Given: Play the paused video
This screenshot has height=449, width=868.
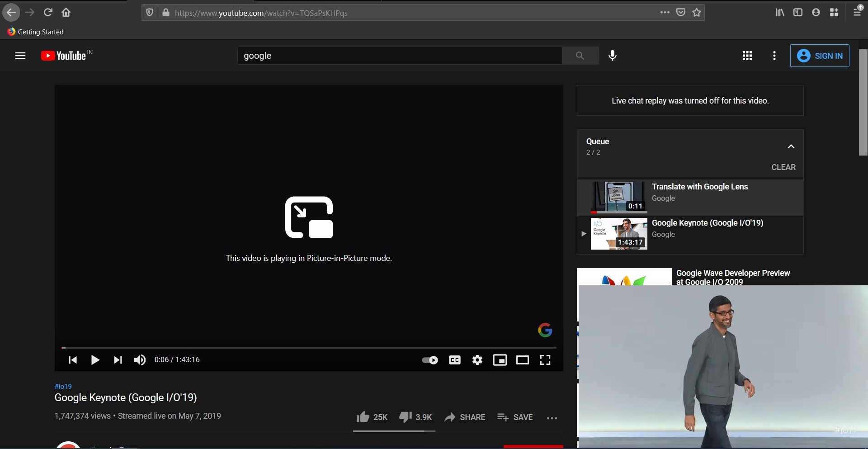Looking at the screenshot, I should click(95, 360).
